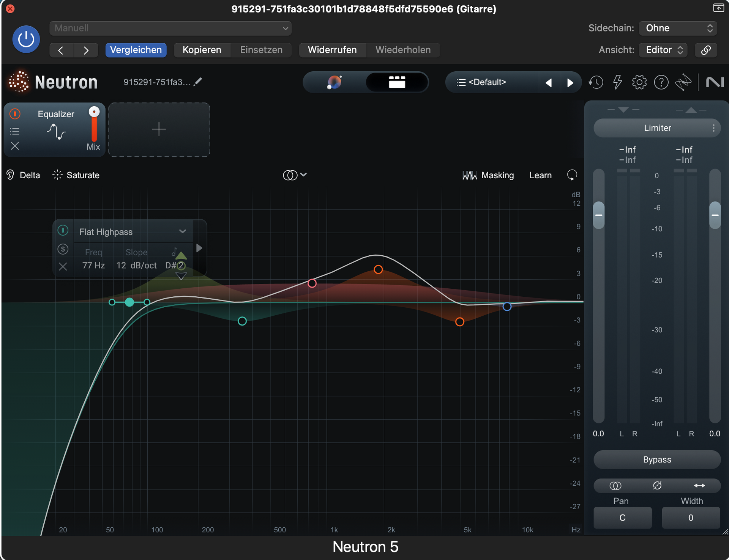Screen dimensions: 729x560
Task: Click Vergleichen in the plugin header
Action: [136, 50]
